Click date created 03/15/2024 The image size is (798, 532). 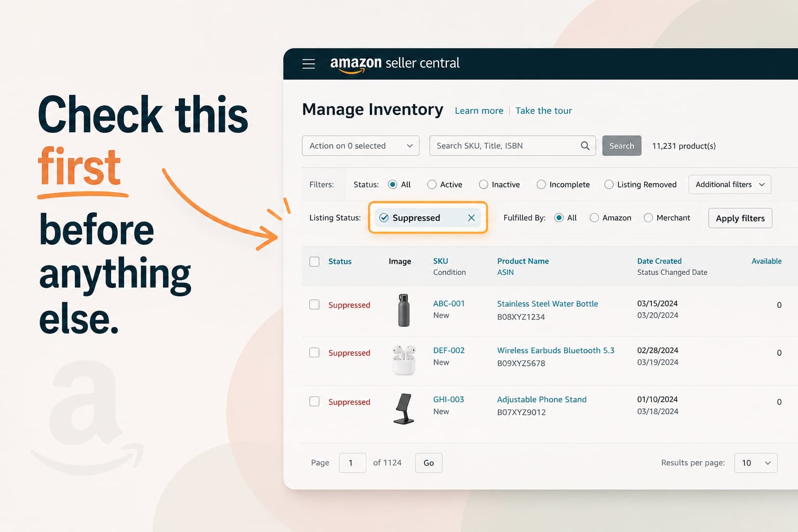(657, 303)
